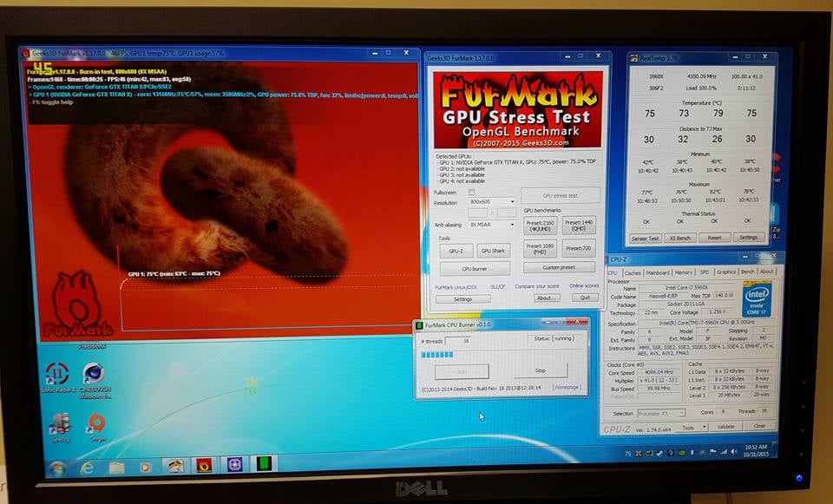The height and width of the screenshot is (504, 833).
Task: Toggle the Fullscreen checkbox in FurMark
Action: click(x=471, y=193)
